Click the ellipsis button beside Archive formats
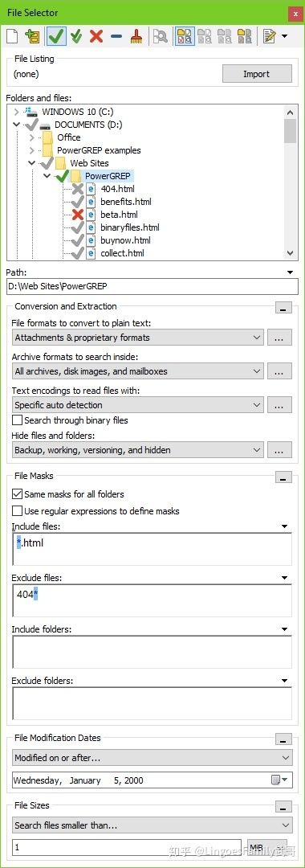Screen dimensions: 305x868 [279, 371]
